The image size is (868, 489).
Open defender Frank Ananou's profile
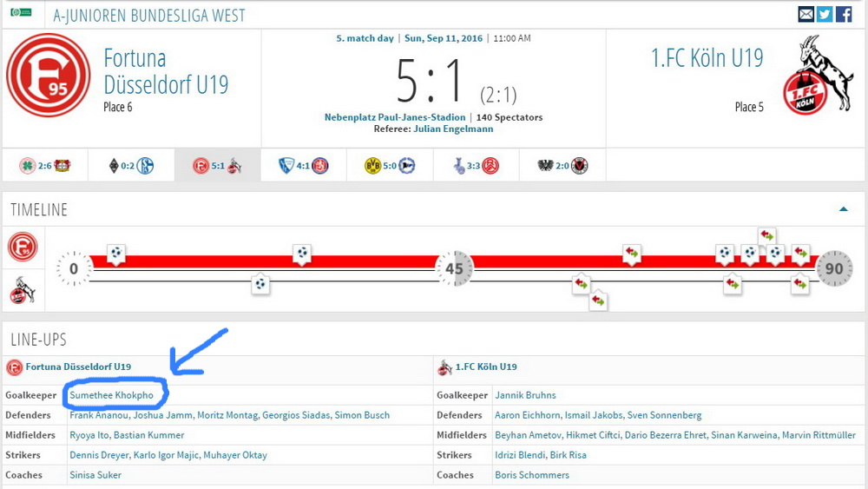[x=99, y=415]
